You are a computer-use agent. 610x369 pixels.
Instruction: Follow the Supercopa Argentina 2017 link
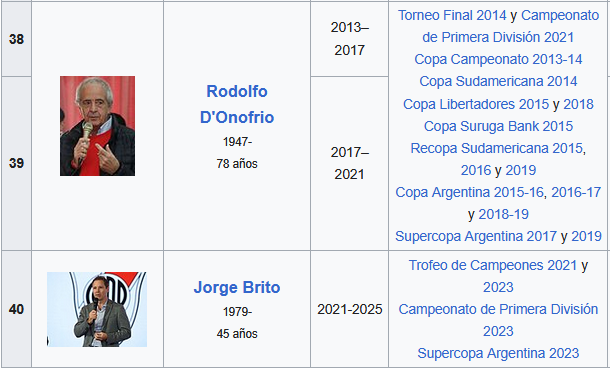tap(476, 236)
